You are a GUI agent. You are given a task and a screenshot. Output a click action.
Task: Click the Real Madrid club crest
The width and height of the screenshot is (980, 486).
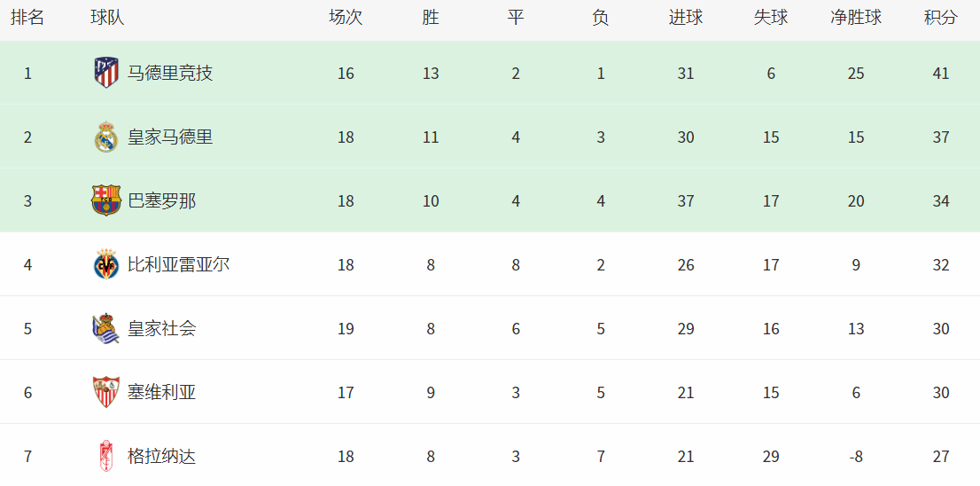click(x=106, y=137)
